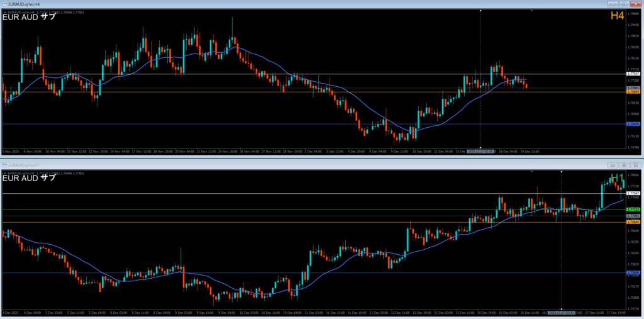The height and width of the screenshot is (319, 644).
Task: Click the EUR AUD サブ title in H4 chart
Action: click(29, 17)
